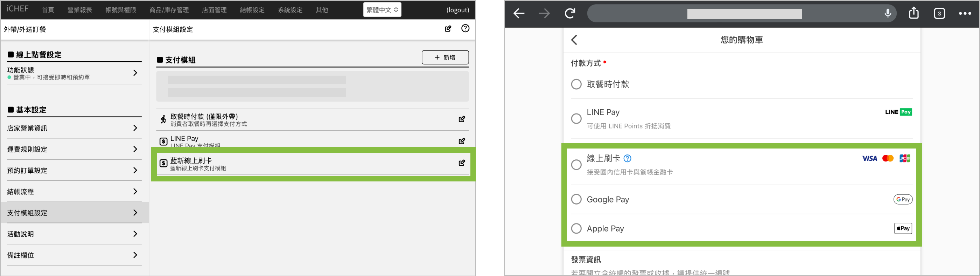Click the help question mark icon

click(465, 29)
